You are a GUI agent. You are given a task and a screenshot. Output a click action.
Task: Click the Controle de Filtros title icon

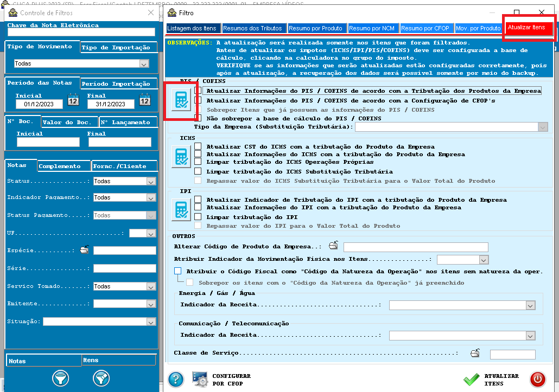pos(13,13)
